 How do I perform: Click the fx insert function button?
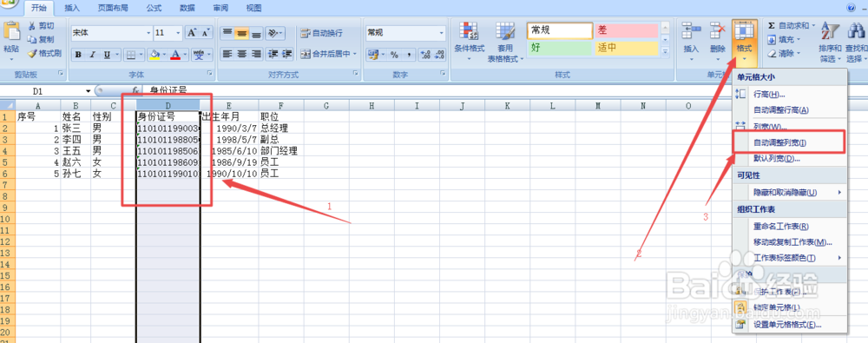coord(135,90)
